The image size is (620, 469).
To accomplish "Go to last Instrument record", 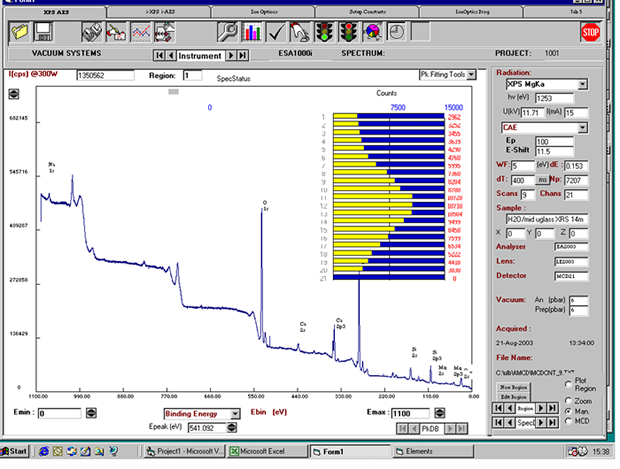I will point(243,55).
